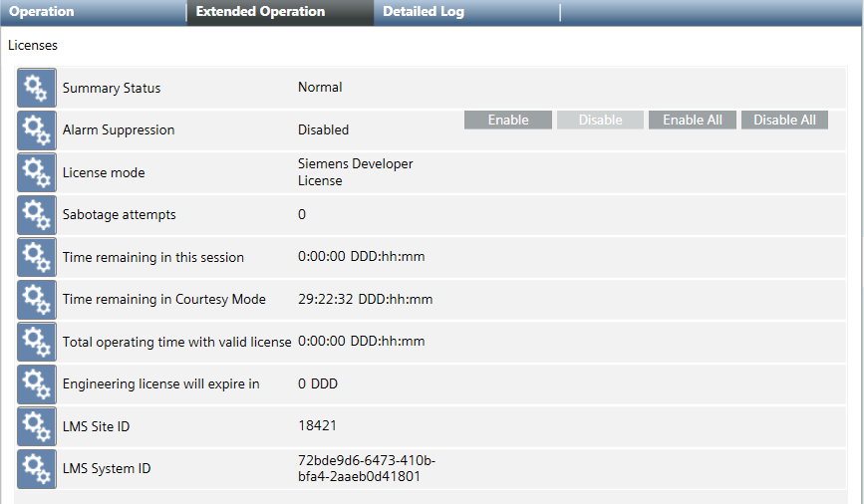The width and height of the screenshot is (864, 504).
Task: Click the LMS Site ID value 18421
Action: [x=317, y=425]
